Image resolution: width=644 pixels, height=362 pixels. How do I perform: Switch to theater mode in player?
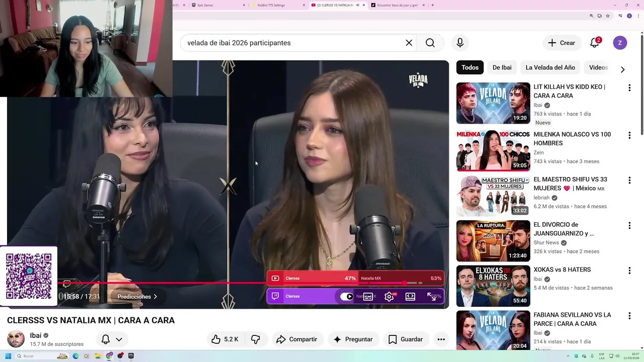coord(411,297)
